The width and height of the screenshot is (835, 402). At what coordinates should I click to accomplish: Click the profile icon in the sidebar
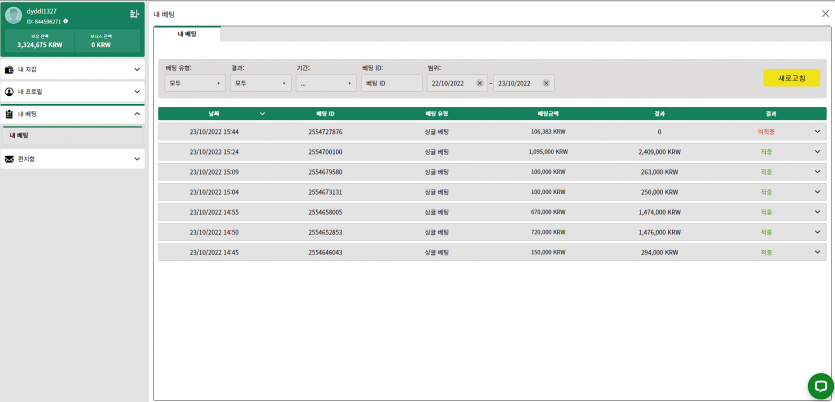click(9, 92)
